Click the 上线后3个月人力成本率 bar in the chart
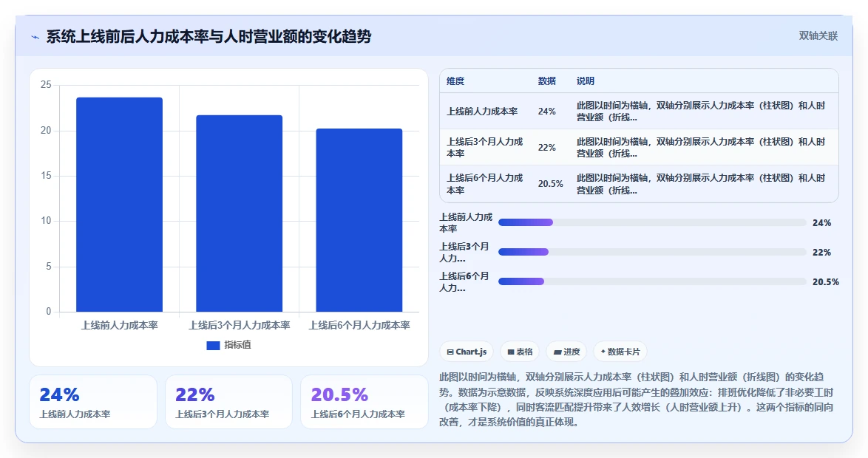Viewport: 868px width, 458px height. [239, 213]
